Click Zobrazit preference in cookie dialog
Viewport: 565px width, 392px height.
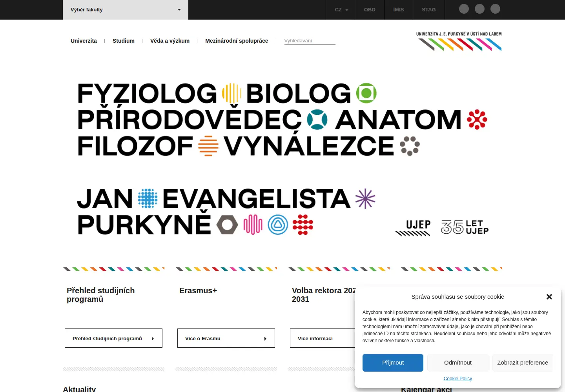click(x=523, y=363)
